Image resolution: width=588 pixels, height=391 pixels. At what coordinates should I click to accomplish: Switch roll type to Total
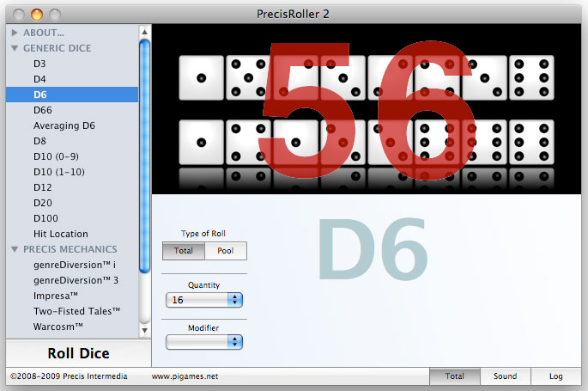click(x=184, y=251)
